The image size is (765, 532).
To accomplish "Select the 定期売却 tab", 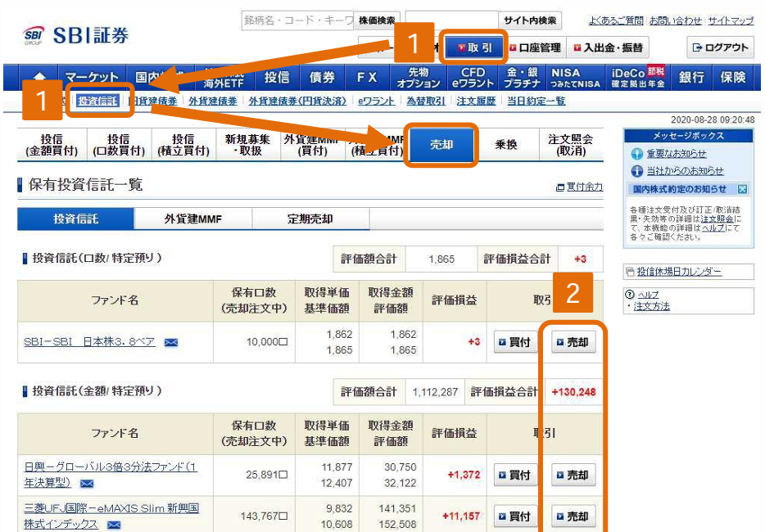I will pos(310,219).
